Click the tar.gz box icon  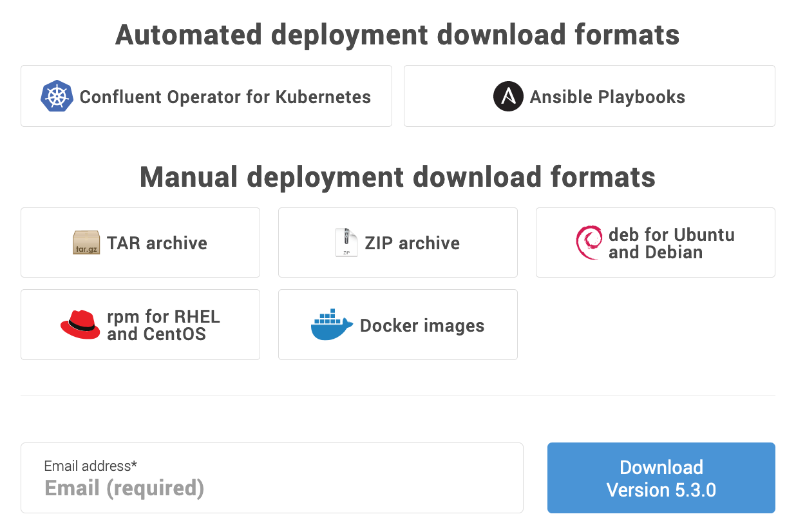86,243
